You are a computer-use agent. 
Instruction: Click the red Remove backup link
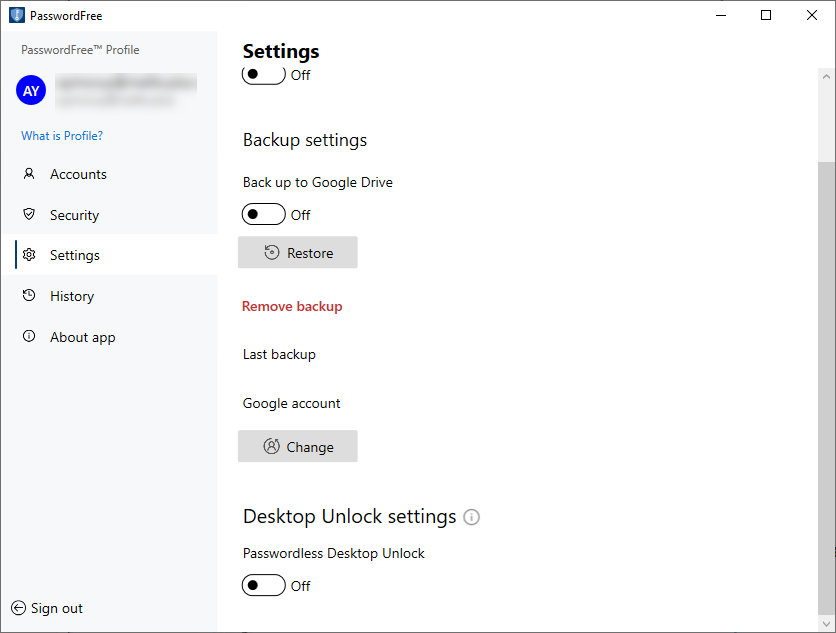click(292, 306)
